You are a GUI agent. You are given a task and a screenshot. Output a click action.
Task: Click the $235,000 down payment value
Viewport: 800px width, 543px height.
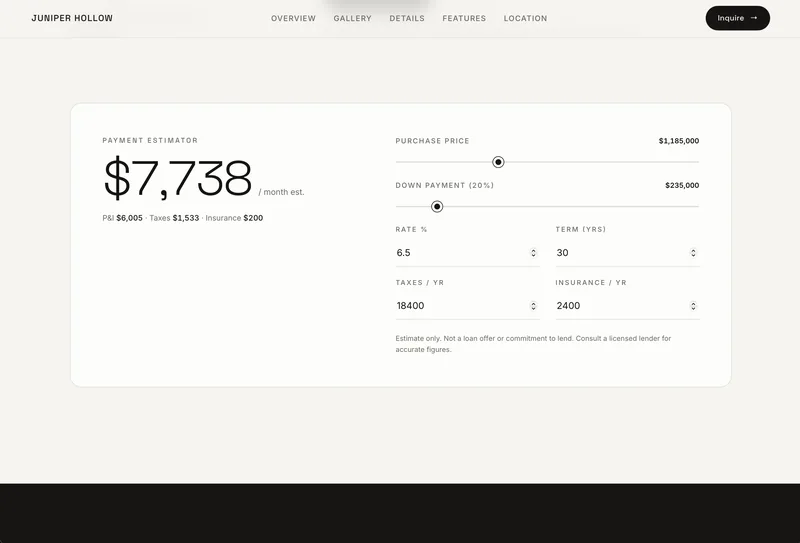[682, 185]
